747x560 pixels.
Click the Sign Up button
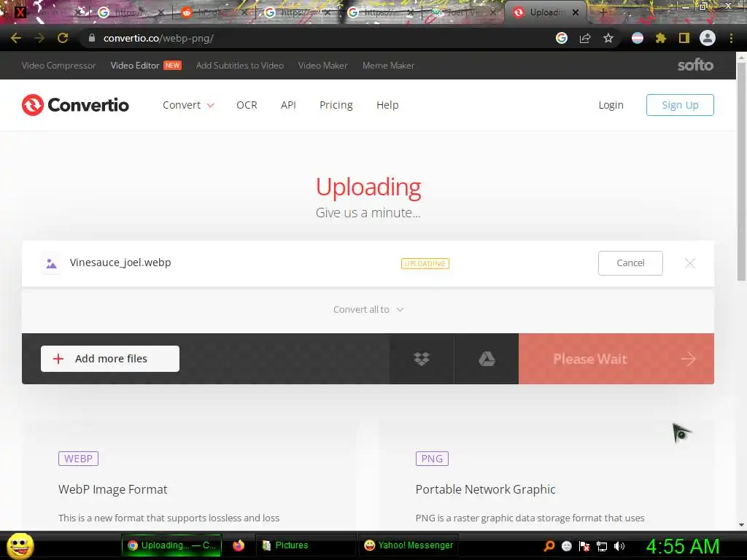(680, 105)
